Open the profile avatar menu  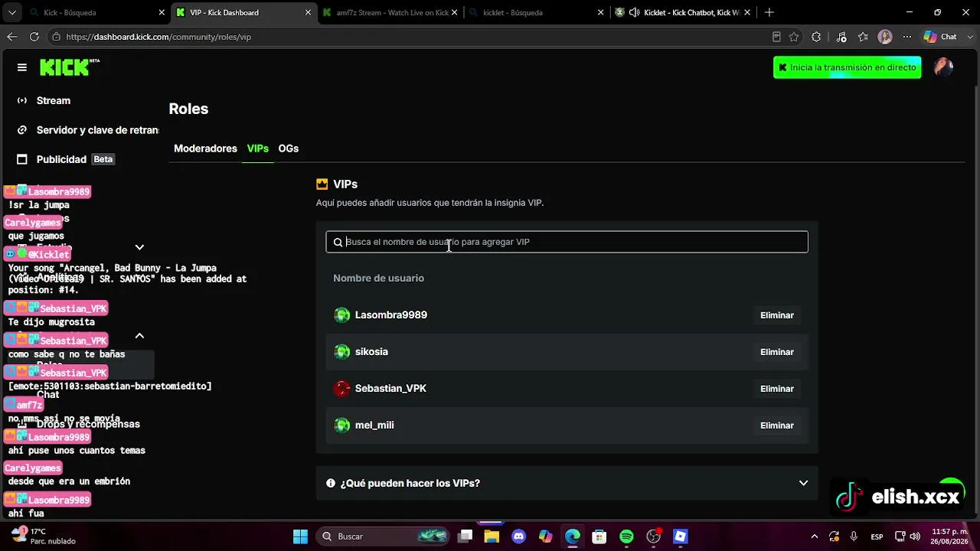click(943, 67)
